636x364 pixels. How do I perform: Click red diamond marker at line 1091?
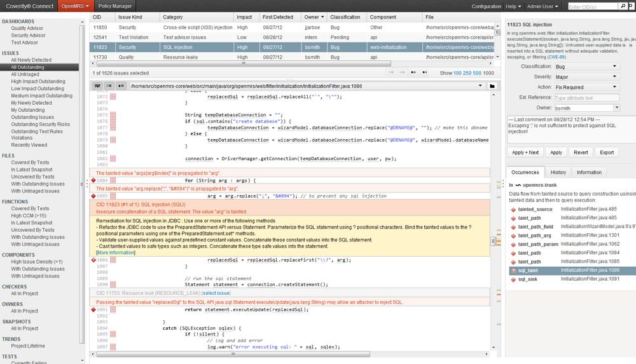tap(93, 310)
